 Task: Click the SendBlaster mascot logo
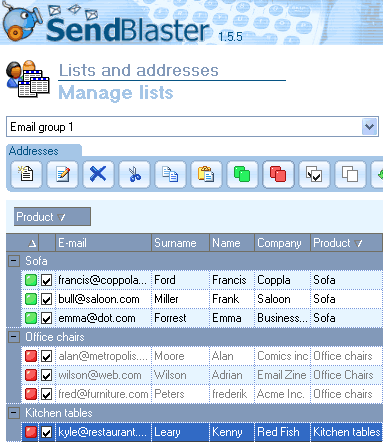(x=22, y=22)
